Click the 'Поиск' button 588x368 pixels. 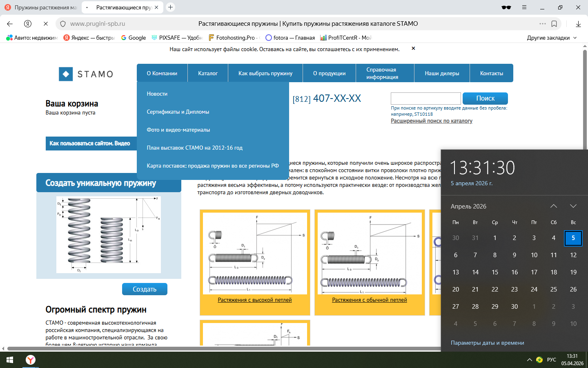click(x=485, y=98)
